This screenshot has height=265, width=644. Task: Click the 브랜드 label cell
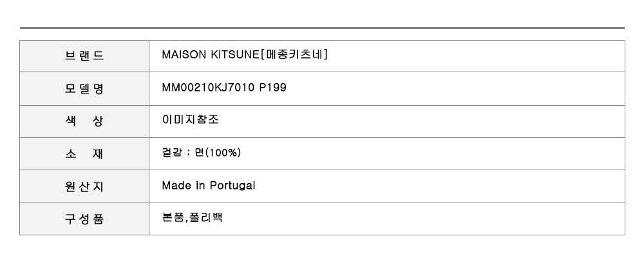tap(84, 56)
